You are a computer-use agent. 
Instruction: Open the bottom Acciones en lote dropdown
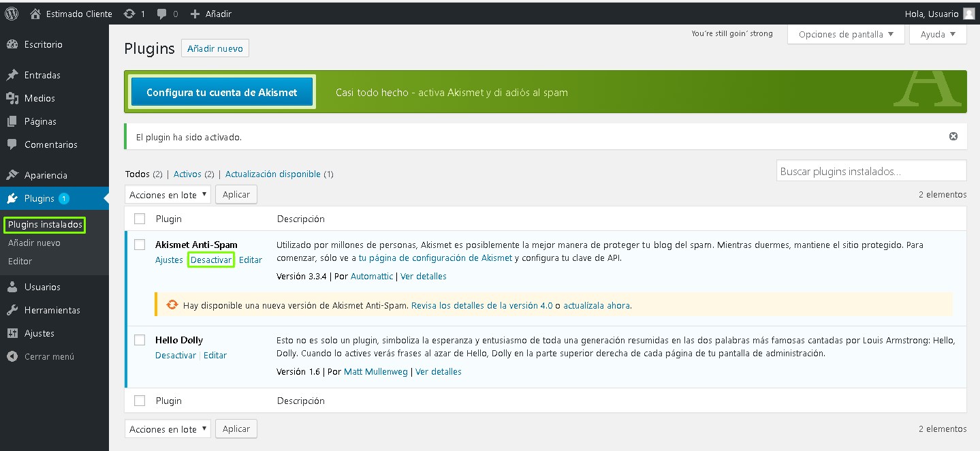click(x=168, y=429)
